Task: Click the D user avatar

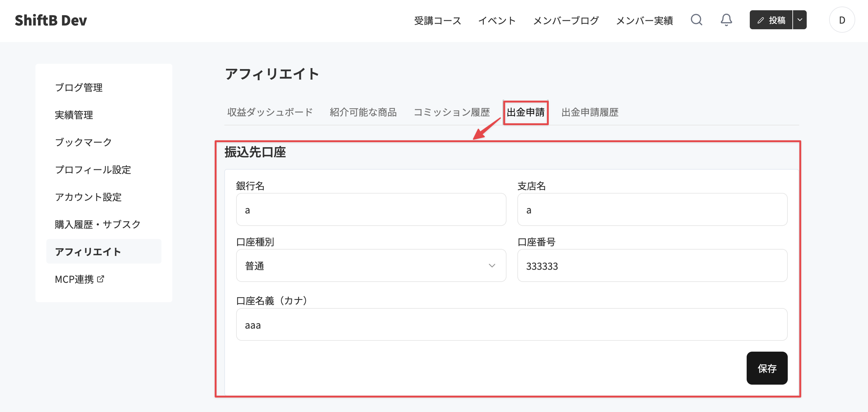Action: click(842, 20)
